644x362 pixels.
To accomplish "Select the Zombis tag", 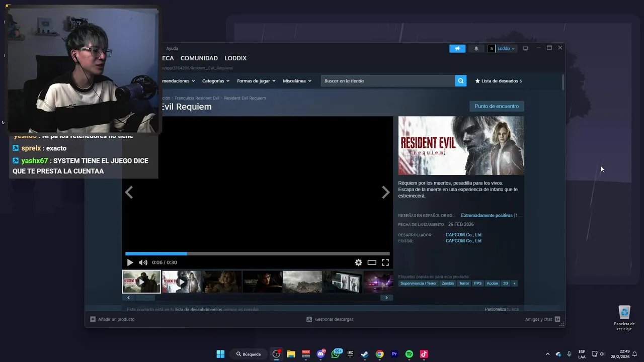I will pos(448,284).
